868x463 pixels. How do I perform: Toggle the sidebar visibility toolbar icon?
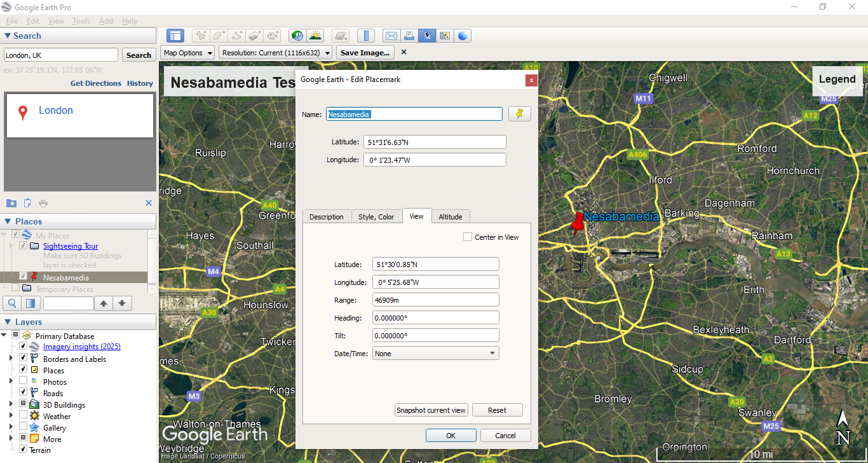[x=175, y=36]
